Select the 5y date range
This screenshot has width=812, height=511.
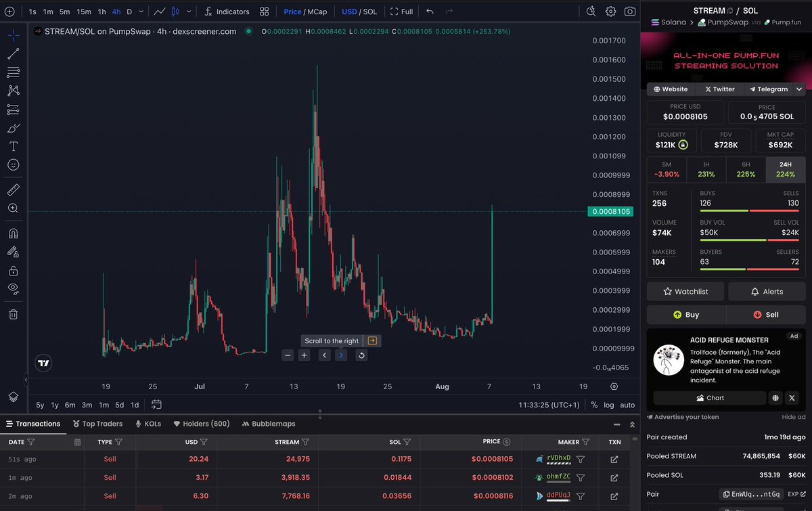(x=40, y=405)
